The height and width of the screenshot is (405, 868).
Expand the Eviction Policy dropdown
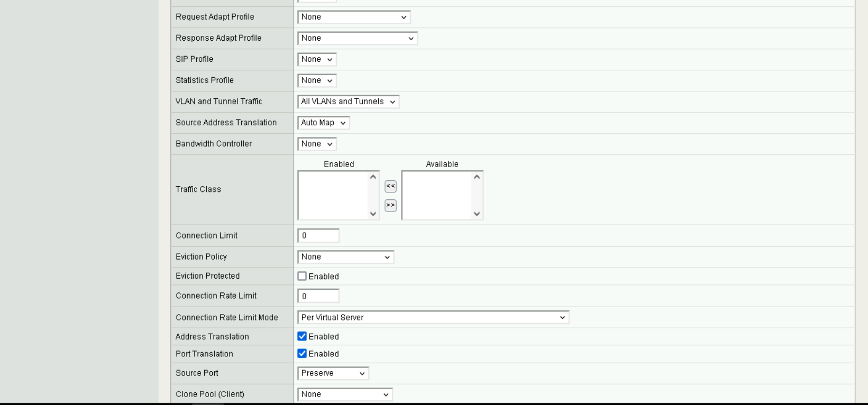[345, 257]
